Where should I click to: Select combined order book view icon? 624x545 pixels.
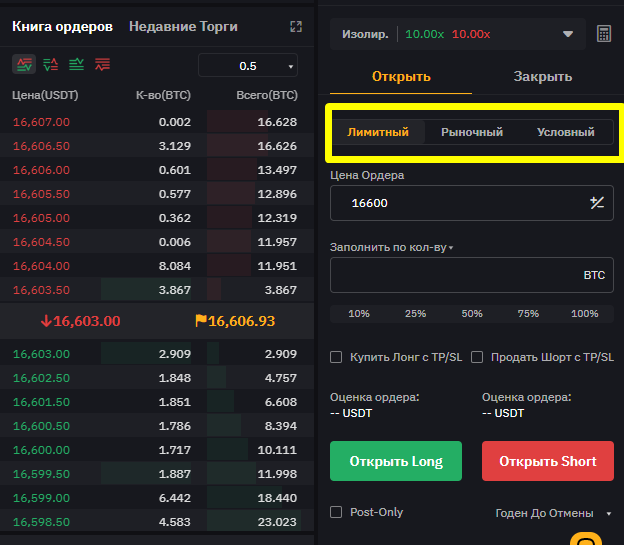24,64
